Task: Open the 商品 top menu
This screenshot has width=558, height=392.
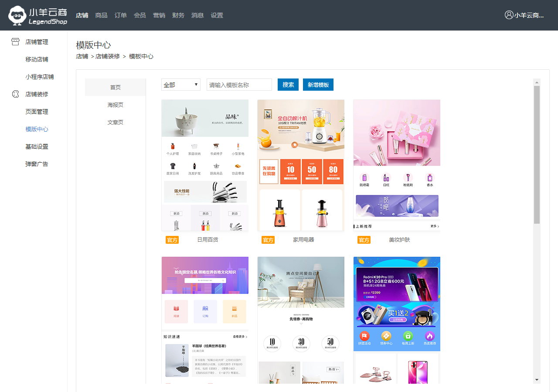Action: point(101,15)
